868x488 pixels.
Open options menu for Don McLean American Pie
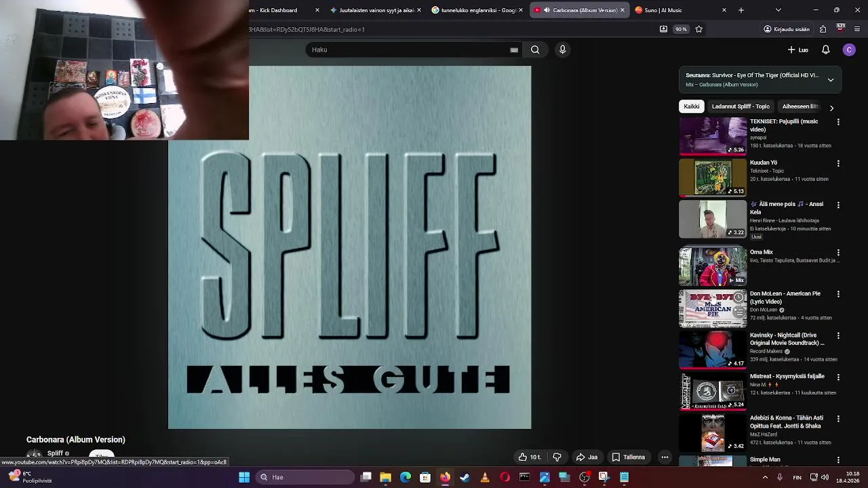pos(838,294)
